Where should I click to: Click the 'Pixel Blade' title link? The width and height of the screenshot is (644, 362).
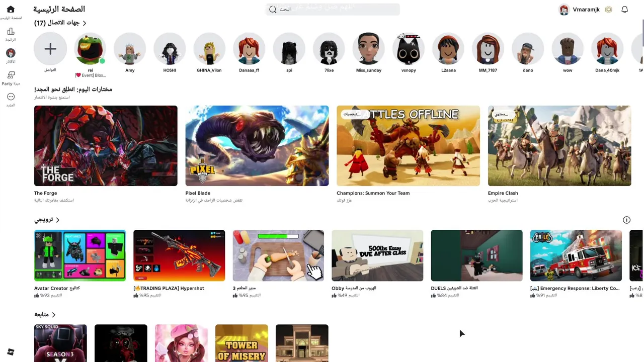[198, 193]
